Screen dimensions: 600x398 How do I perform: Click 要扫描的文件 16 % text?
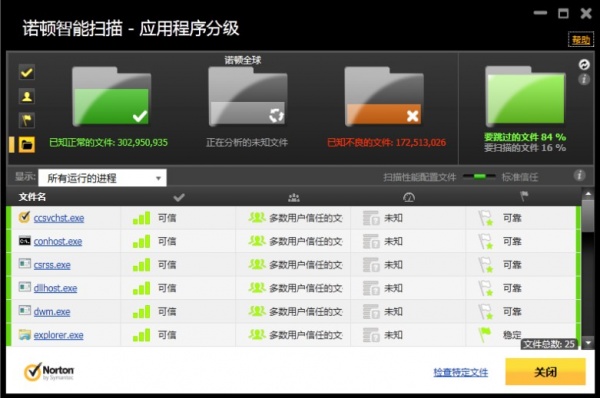(525, 148)
